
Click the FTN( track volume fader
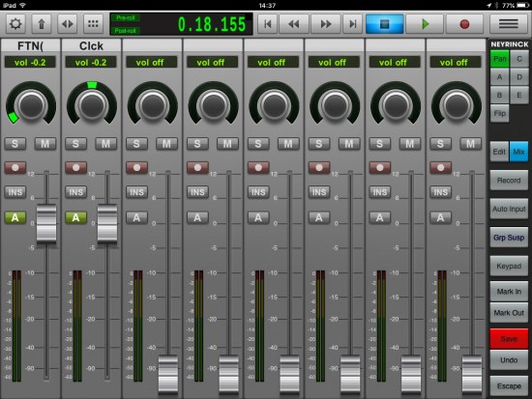(46, 224)
